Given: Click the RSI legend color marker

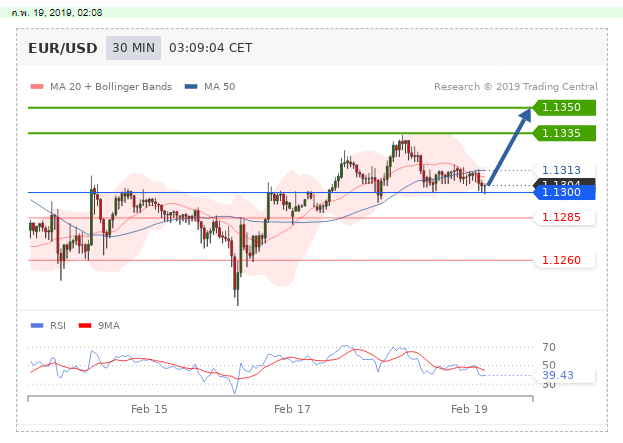Looking at the screenshot, I should (37, 325).
